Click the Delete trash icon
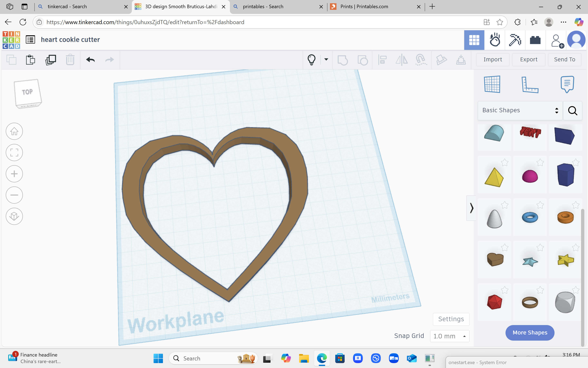Image resolution: width=588 pixels, height=368 pixels. tap(70, 60)
